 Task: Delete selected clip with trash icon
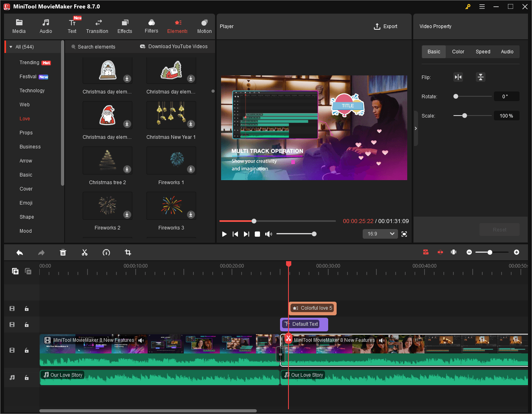point(63,252)
